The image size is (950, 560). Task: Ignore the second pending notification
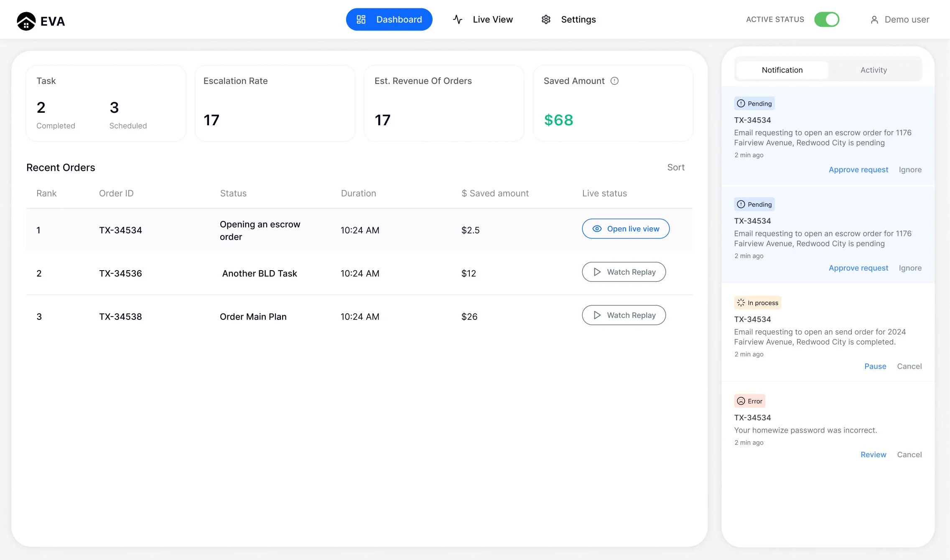click(x=910, y=268)
